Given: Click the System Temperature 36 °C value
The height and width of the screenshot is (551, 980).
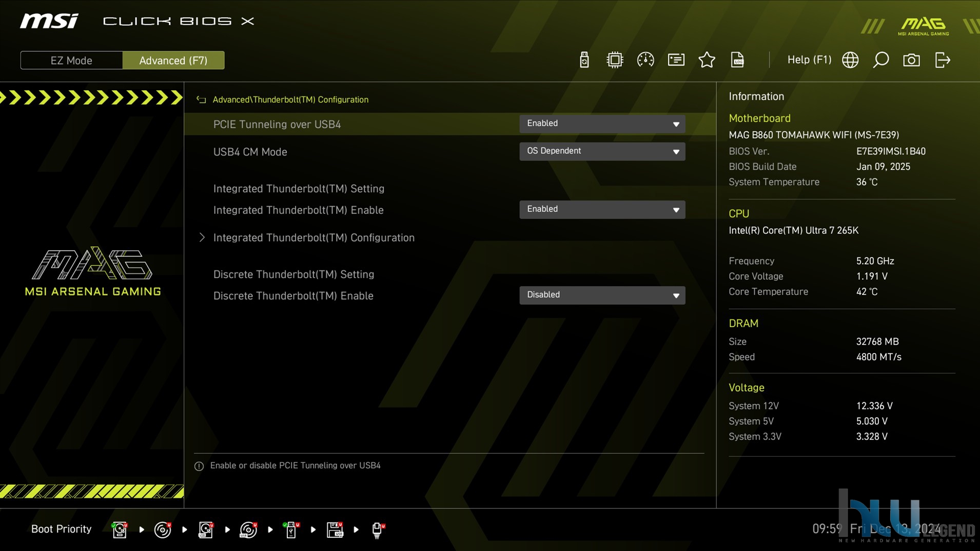Looking at the screenshot, I should [x=867, y=182].
